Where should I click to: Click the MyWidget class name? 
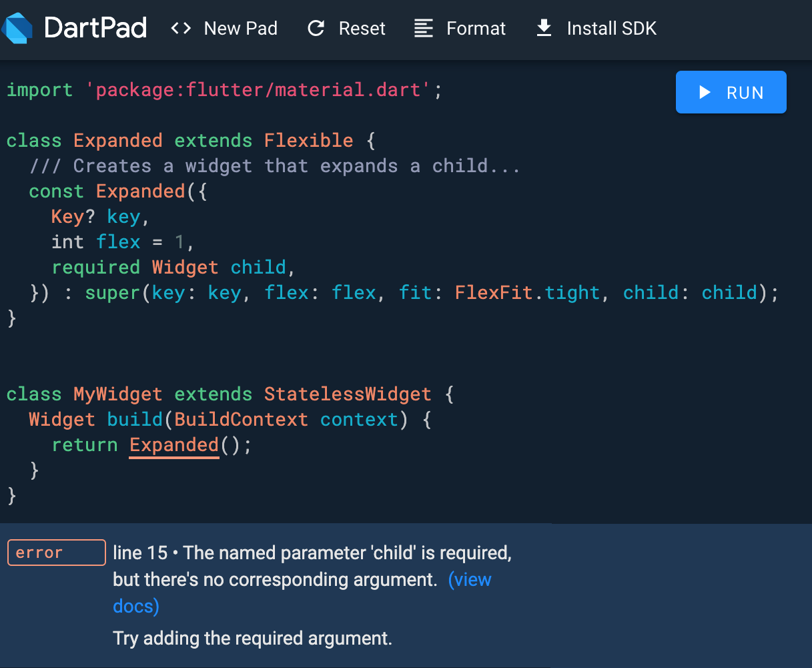tap(117, 394)
